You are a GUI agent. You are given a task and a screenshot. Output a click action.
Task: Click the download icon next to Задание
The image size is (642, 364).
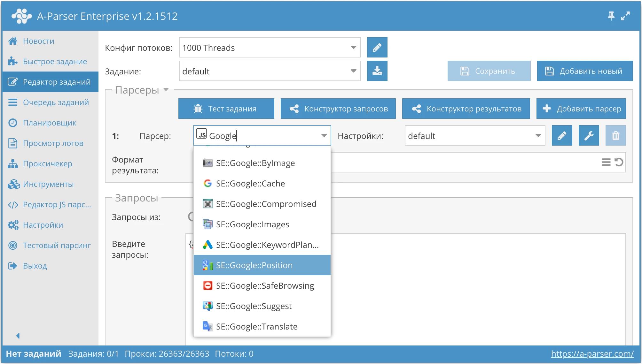(377, 71)
